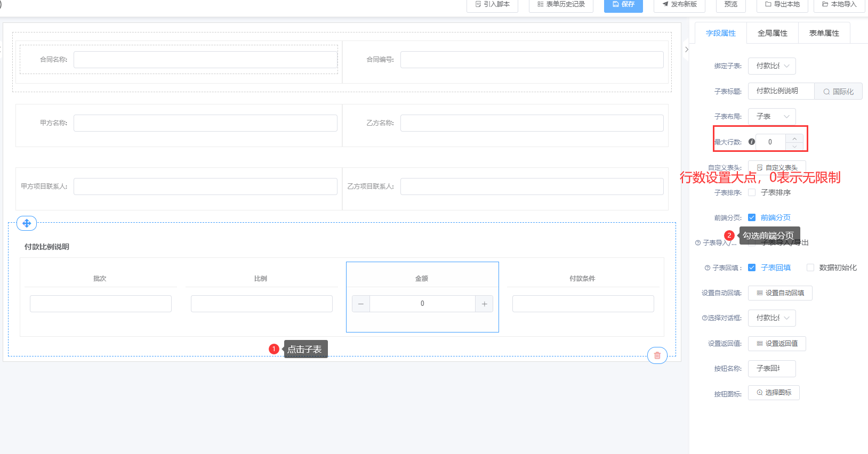The height and width of the screenshot is (454, 868).
Task: Click the move handle icon on the subtable
Action: (27, 223)
